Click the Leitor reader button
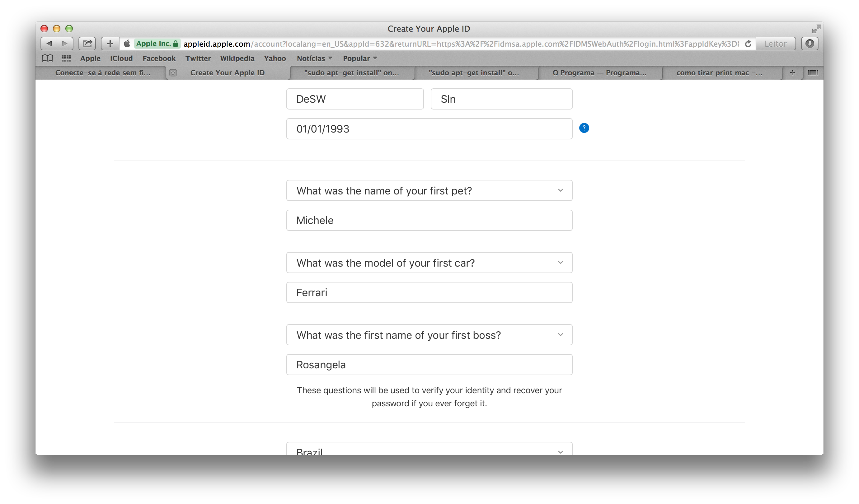Screen dimensions: 859x504 (x=776, y=44)
